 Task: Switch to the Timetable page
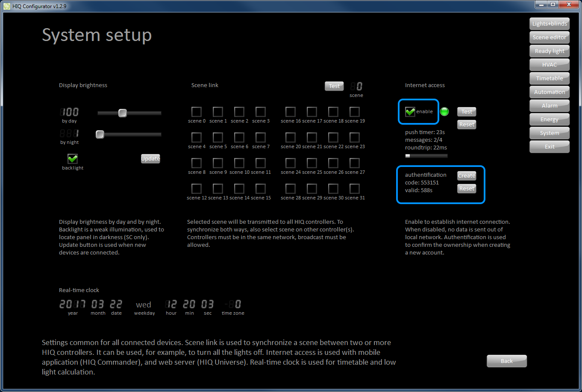(550, 79)
